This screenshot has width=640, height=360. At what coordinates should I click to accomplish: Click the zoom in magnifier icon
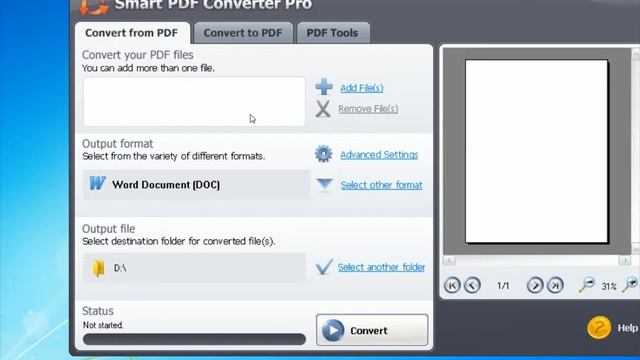coord(630,284)
